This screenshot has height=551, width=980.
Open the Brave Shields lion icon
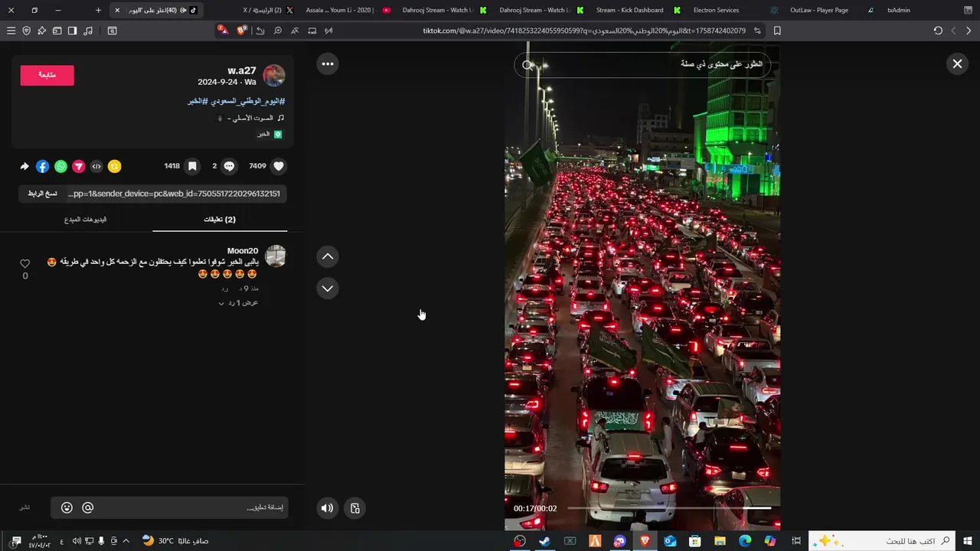pyautogui.click(x=242, y=31)
